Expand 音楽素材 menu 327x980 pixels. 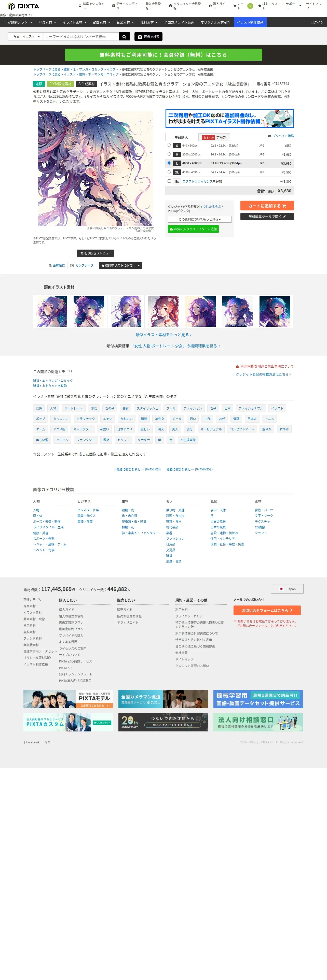pos(125,22)
